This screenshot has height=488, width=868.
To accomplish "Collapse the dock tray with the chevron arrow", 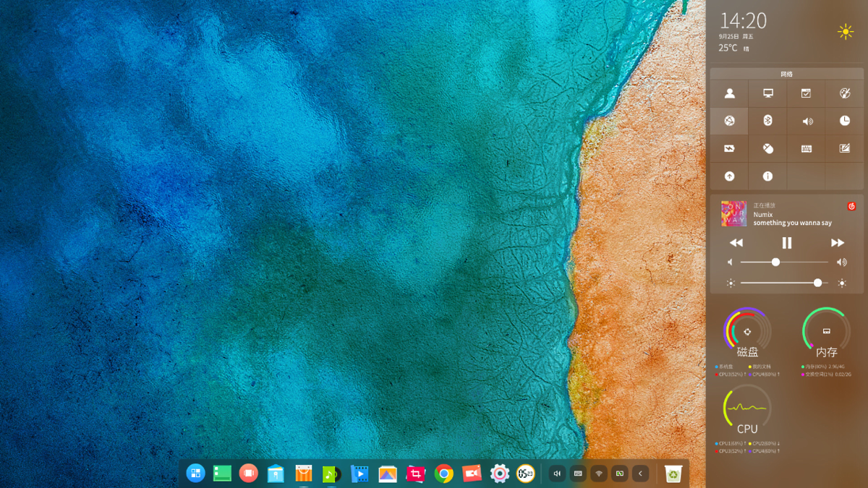I will tap(639, 474).
